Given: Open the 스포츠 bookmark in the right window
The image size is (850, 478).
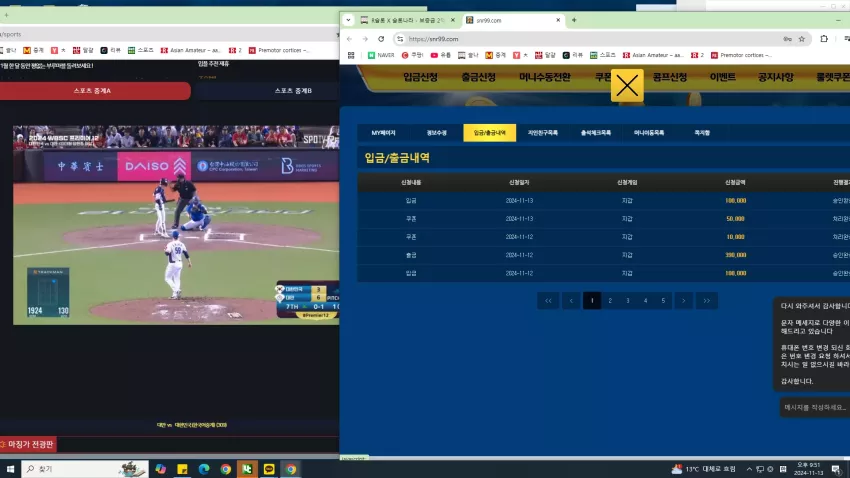Looking at the screenshot, I should [x=603, y=55].
